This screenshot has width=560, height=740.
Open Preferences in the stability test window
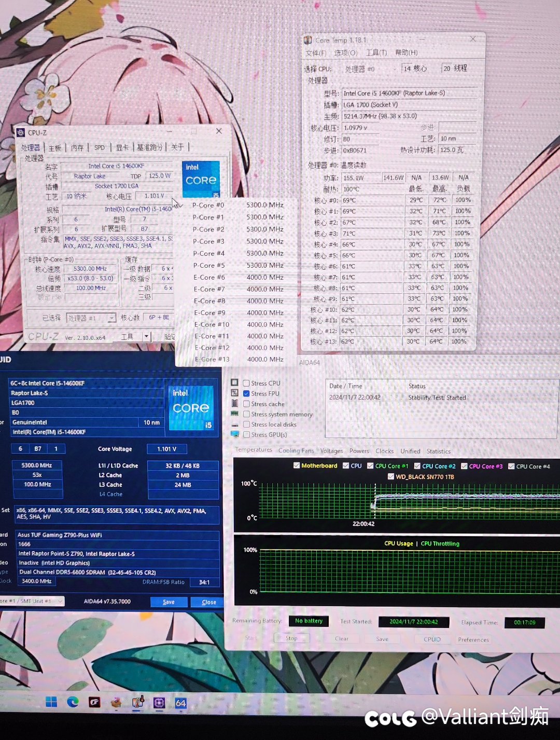[473, 640]
